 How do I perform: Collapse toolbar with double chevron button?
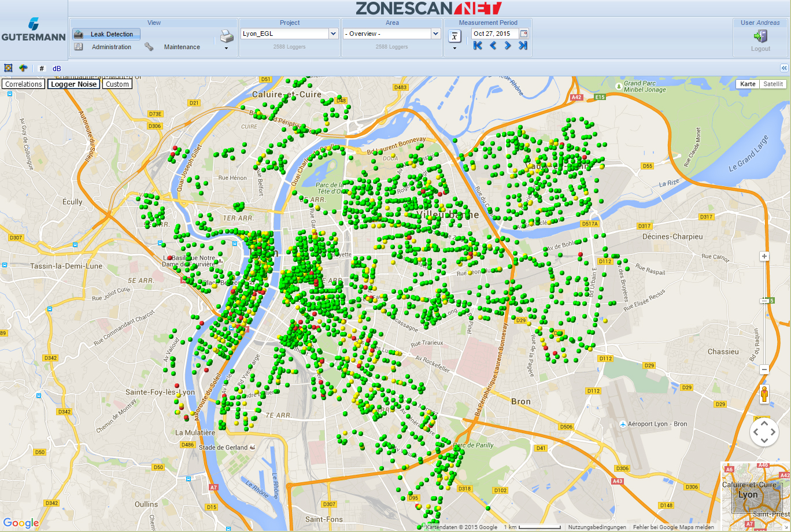(x=784, y=68)
